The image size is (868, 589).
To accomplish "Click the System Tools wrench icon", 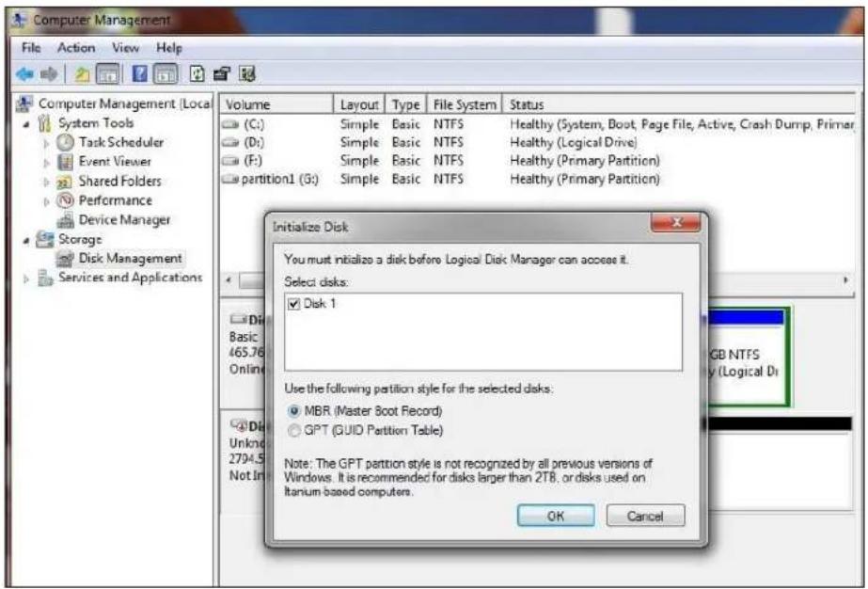I will 45,123.
